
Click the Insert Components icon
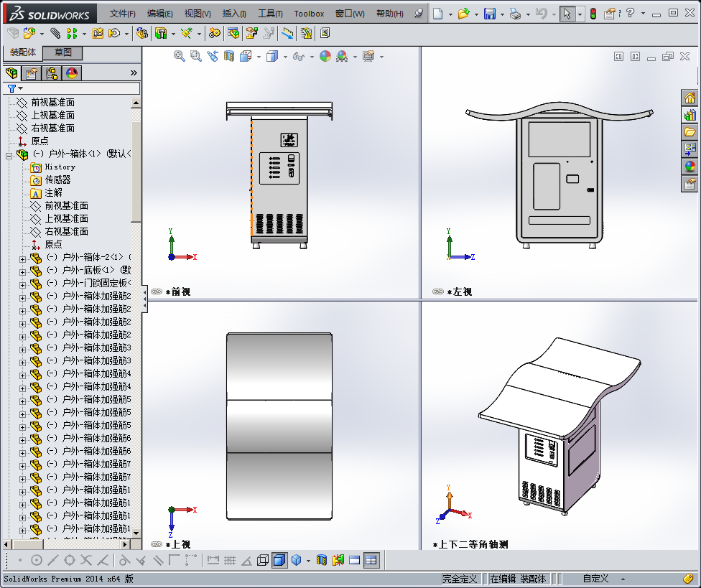pyautogui.click(x=29, y=33)
